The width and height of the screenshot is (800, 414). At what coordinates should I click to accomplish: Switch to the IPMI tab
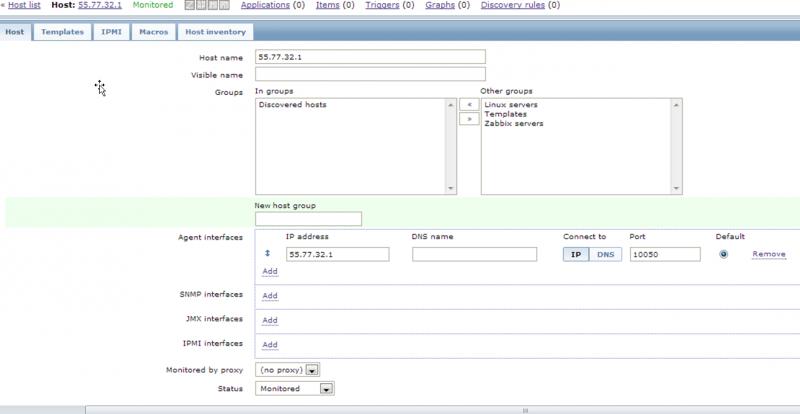pos(111,32)
